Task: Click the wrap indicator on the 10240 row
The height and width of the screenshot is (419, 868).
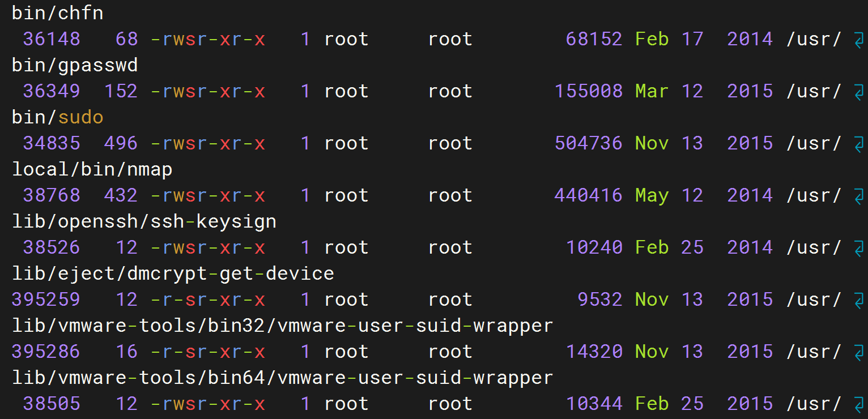Action: pos(858,248)
